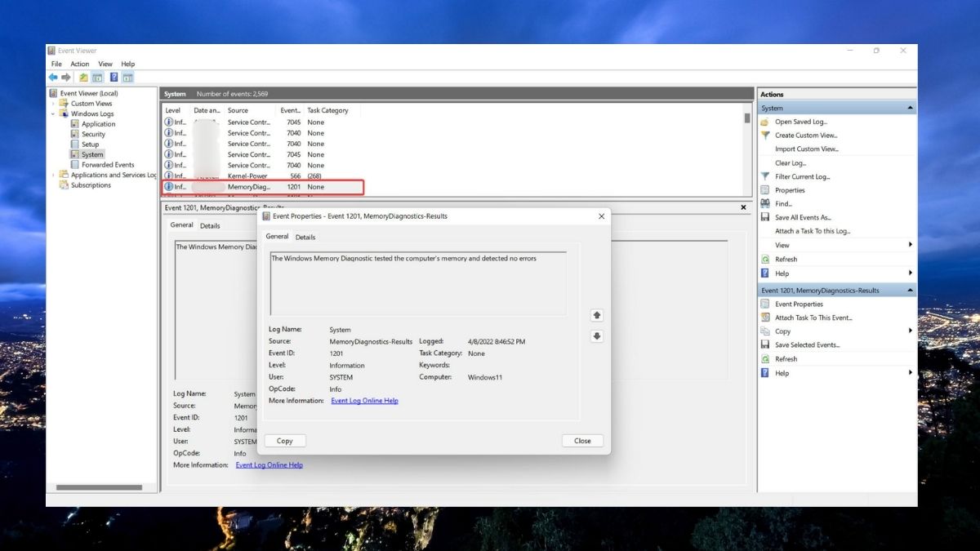This screenshot has height=551, width=980.
Task: Close the event preview pane with the X
Action: [x=743, y=207]
